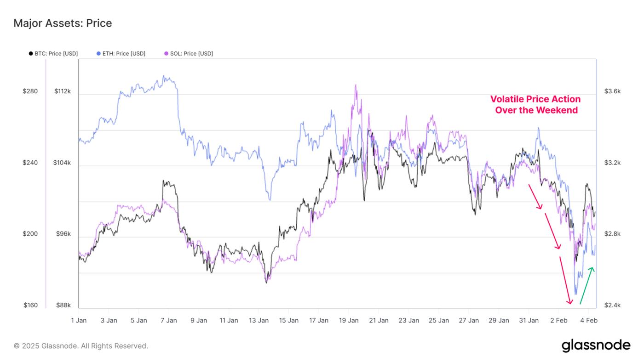The width and height of the screenshot is (644, 362).
Task: Click the $3.6k ETH axis label
Action: tap(612, 91)
